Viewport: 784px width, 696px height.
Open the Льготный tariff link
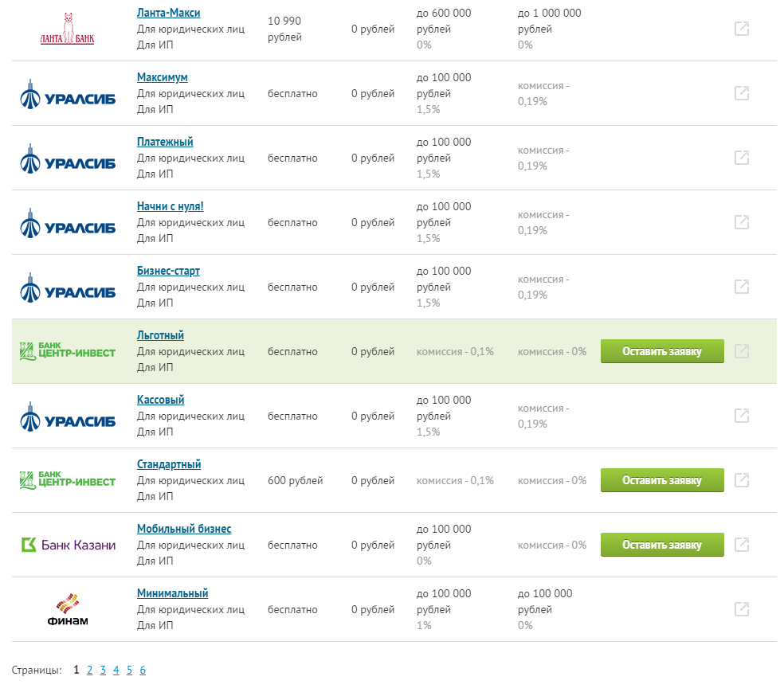160,335
